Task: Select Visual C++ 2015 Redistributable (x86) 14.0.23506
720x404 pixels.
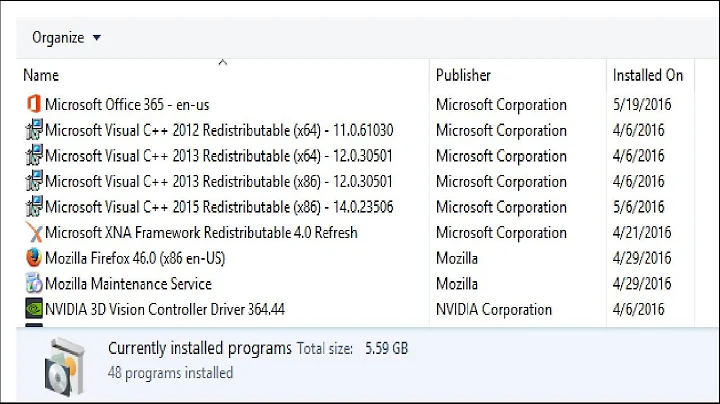Action: [x=219, y=208]
